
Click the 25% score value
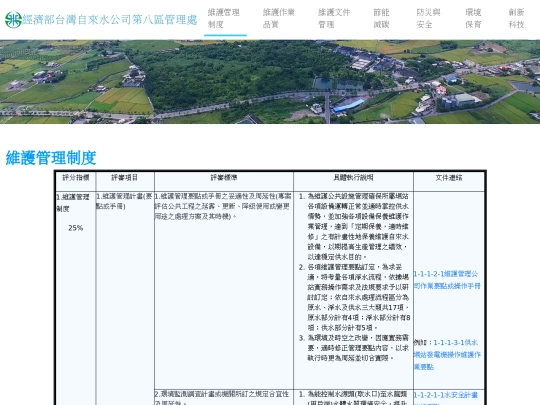[x=75, y=228]
